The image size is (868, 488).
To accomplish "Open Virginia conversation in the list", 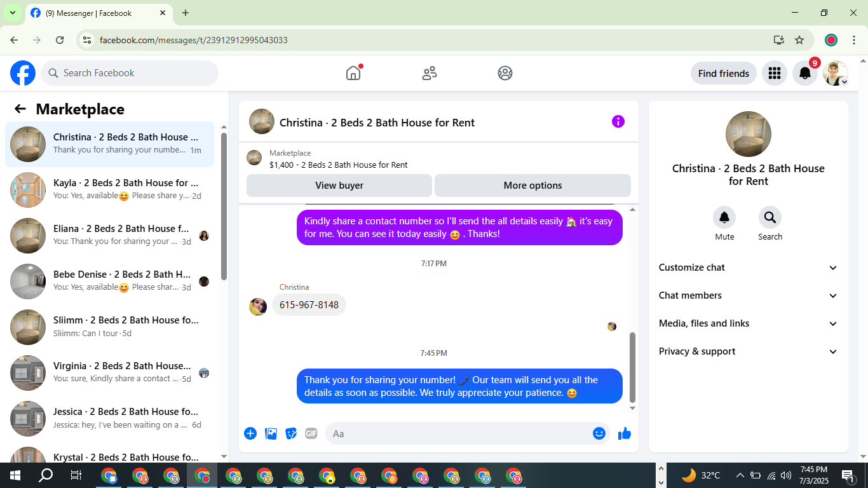I will (110, 373).
